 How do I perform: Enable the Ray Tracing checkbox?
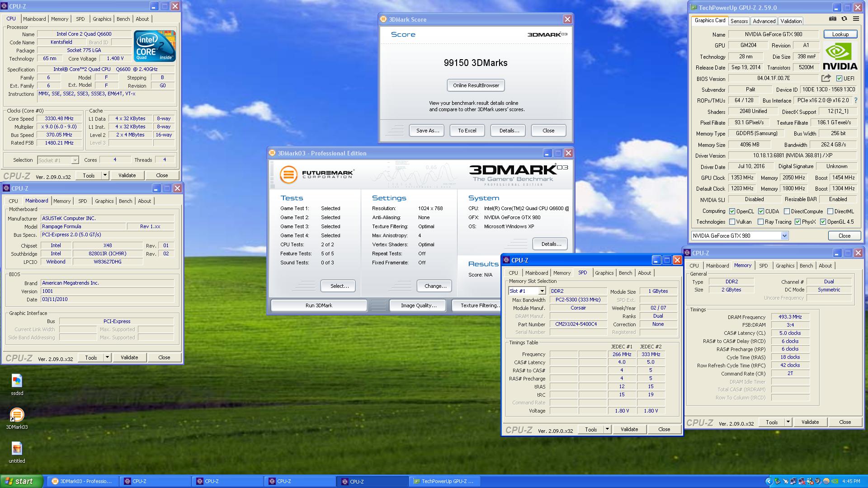click(x=760, y=222)
